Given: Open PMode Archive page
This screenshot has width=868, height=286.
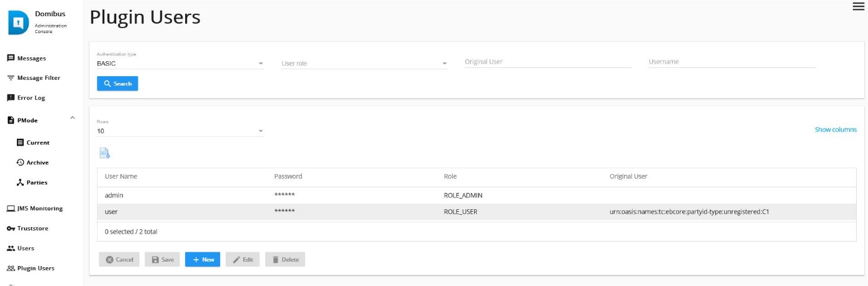Looking at the screenshot, I should [x=38, y=162].
